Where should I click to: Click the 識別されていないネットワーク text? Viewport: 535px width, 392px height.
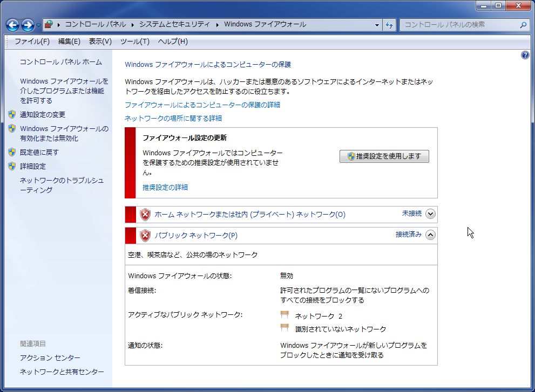(341, 329)
